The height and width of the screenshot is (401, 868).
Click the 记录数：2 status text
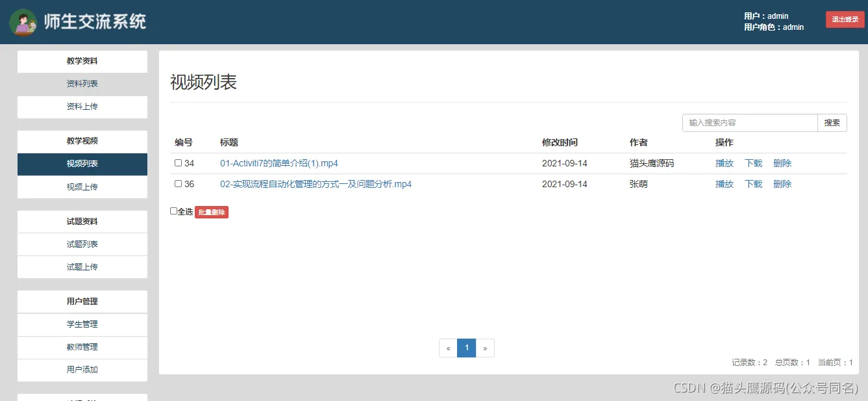click(x=750, y=363)
